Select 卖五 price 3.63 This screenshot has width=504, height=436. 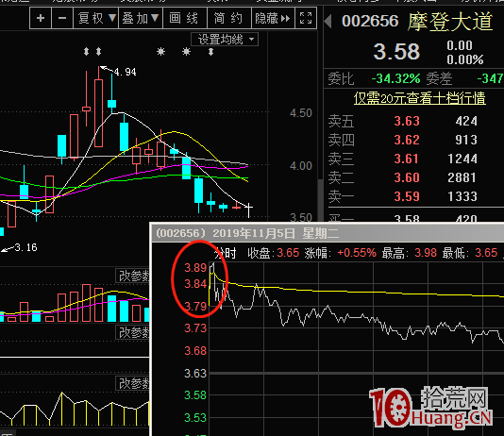[407, 121]
